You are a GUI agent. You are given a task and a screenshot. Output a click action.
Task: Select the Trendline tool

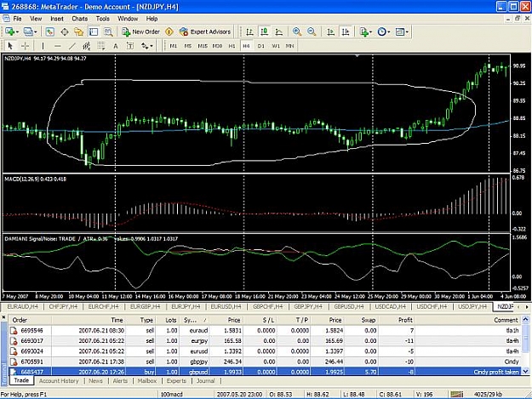[72, 46]
